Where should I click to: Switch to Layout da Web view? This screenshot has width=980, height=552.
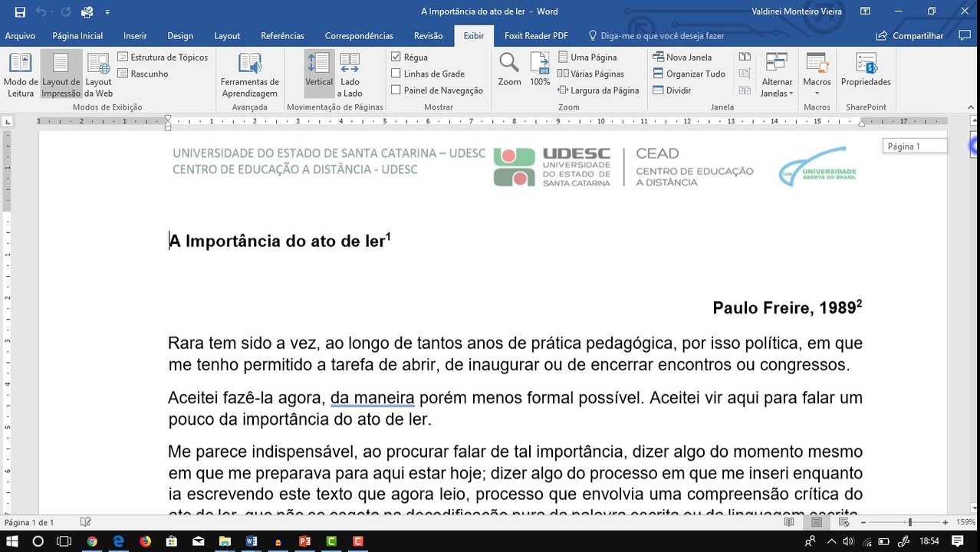point(98,75)
